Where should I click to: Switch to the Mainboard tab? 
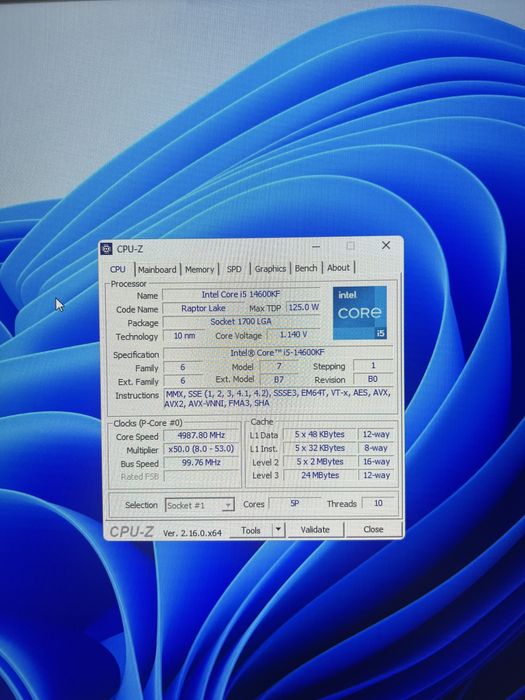coord(157,270)
